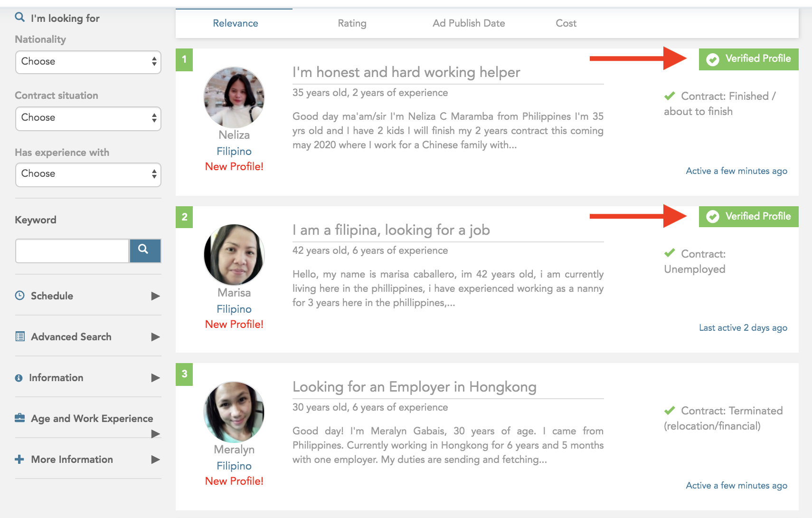Click the list icon next to Advanced Search
812x518 pixels.
[x=20, y=336]
